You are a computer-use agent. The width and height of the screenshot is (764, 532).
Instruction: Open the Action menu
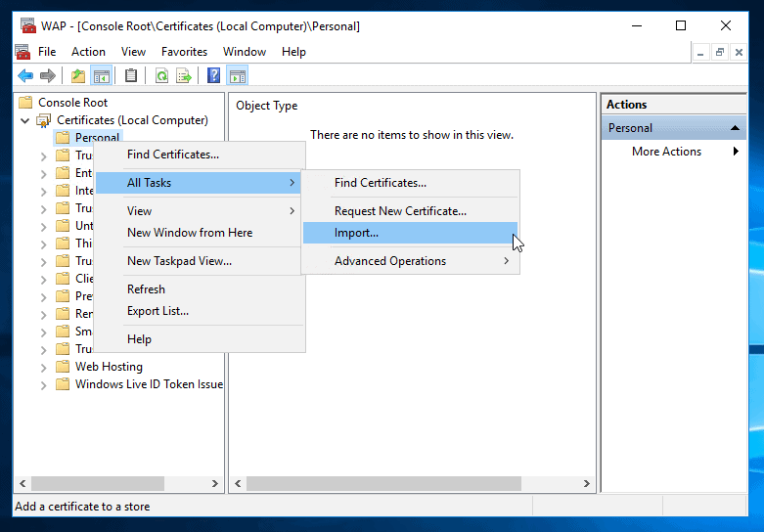click(x=88, y=52)
